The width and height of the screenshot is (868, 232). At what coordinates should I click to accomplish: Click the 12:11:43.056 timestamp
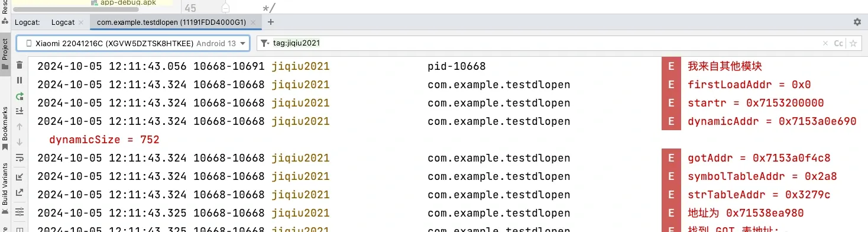(148, 66)
